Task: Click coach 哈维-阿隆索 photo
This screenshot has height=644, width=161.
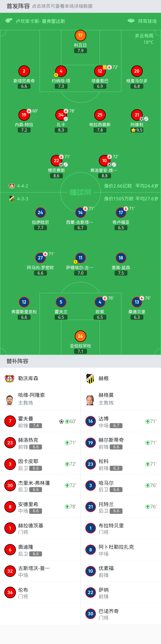Action: tap(10, 400)
